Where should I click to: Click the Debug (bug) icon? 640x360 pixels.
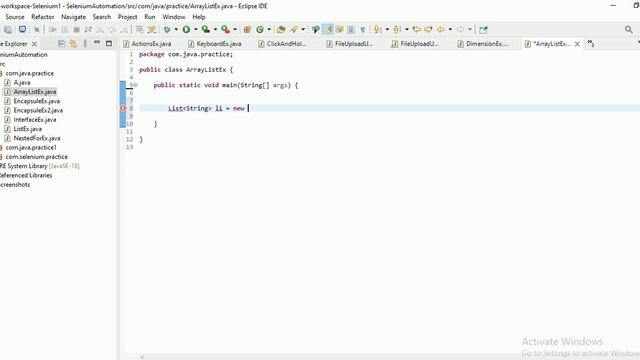[x=167, y=29]
